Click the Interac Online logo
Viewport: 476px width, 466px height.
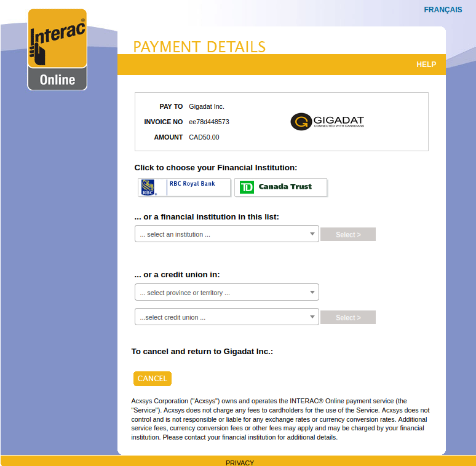57,49
